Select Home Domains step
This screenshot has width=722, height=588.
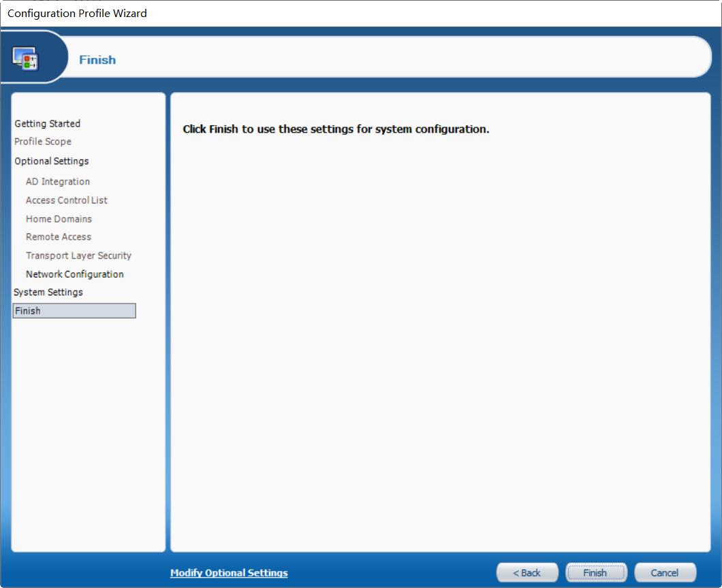[59, 219]
